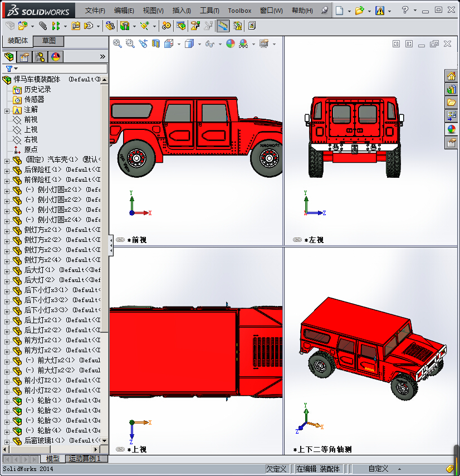Select Previous View icon
Image resolution: width=460 pixels, height=476 pixels.
143,43
